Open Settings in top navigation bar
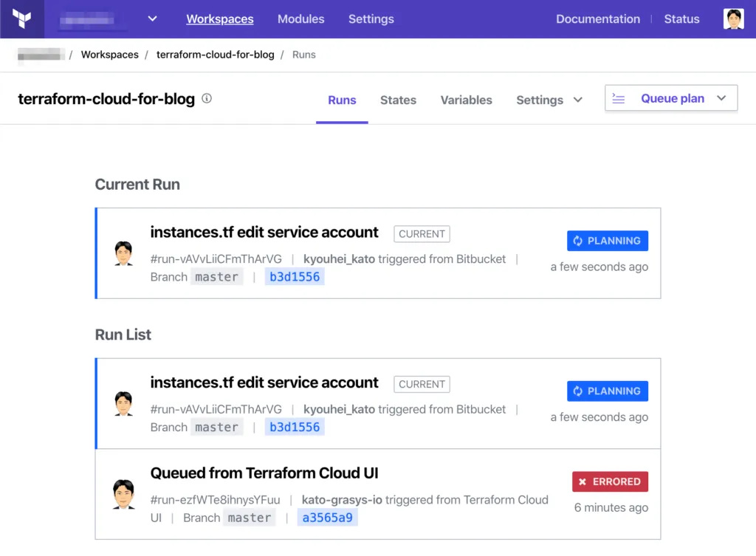This screenshot has height=556, width=756. coord(371,18)
